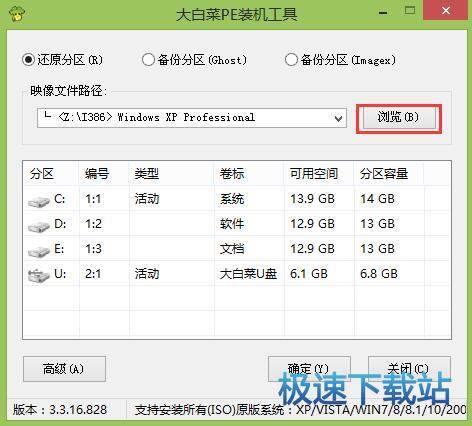Click partition number 1:1 cell
Screen dimensions: 472x426
click(x=93, y=199)
